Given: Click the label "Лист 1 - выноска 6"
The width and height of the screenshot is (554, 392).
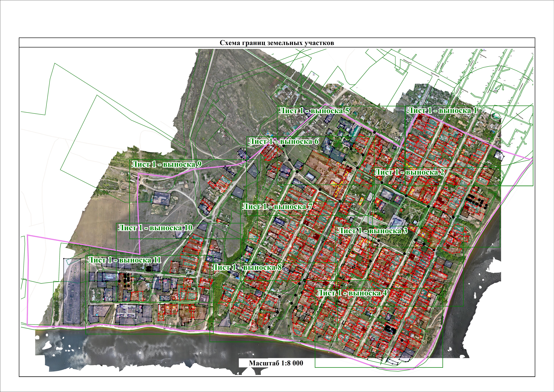Looking at the screenshot, I should (x=284, y=141).
